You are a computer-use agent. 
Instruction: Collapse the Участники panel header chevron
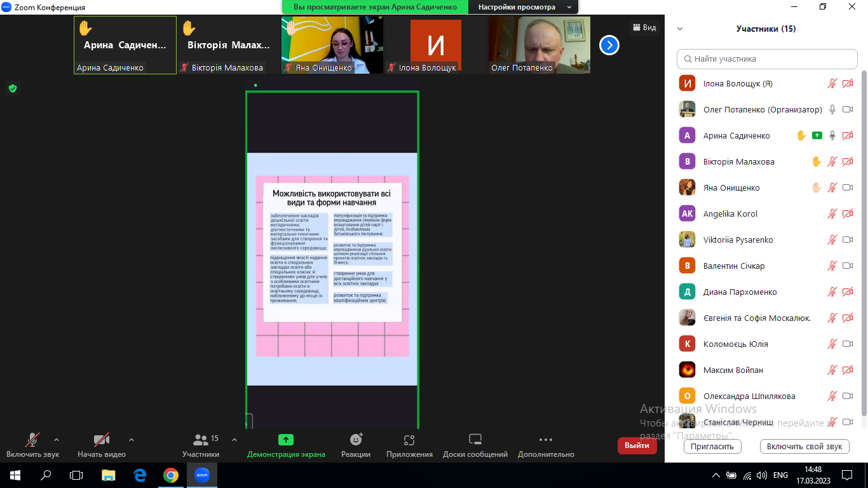tap(680, 29)
